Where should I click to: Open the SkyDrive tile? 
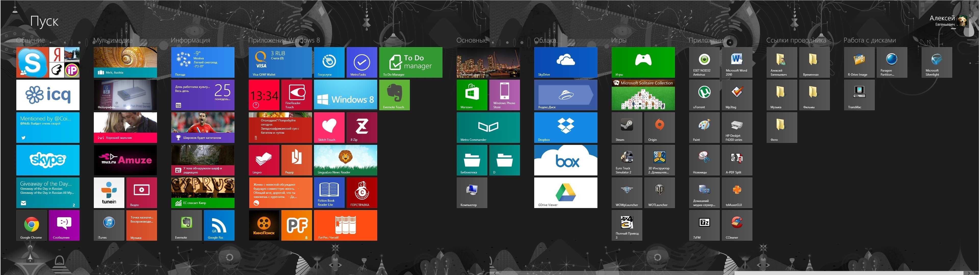point(566,62)
